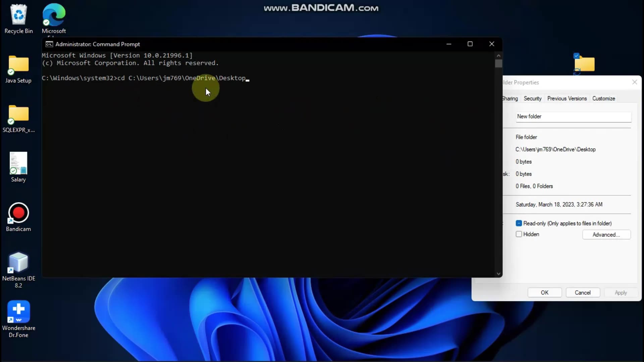The height and width of the screenshot is (362, 644).
Task: Launch the Wondershare Dr.Fone shortcut
Action: [18, 312]
